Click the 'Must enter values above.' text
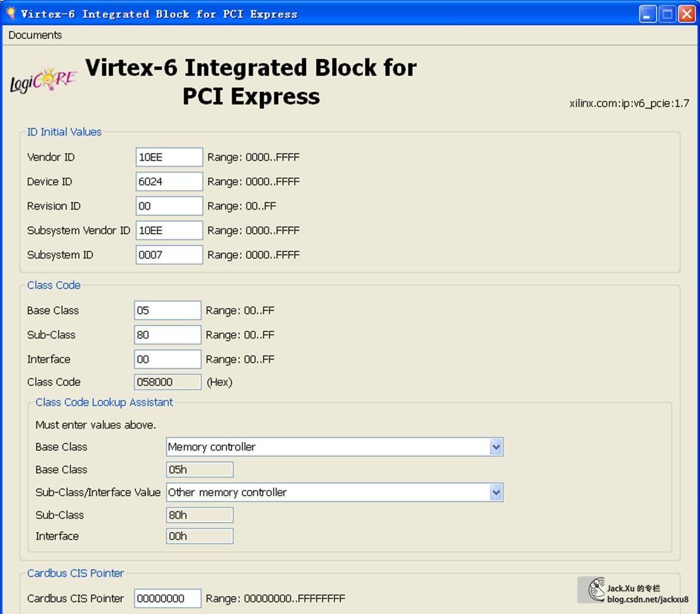Image resolution: width=700 pixels, height=614 pixels. 96,425
